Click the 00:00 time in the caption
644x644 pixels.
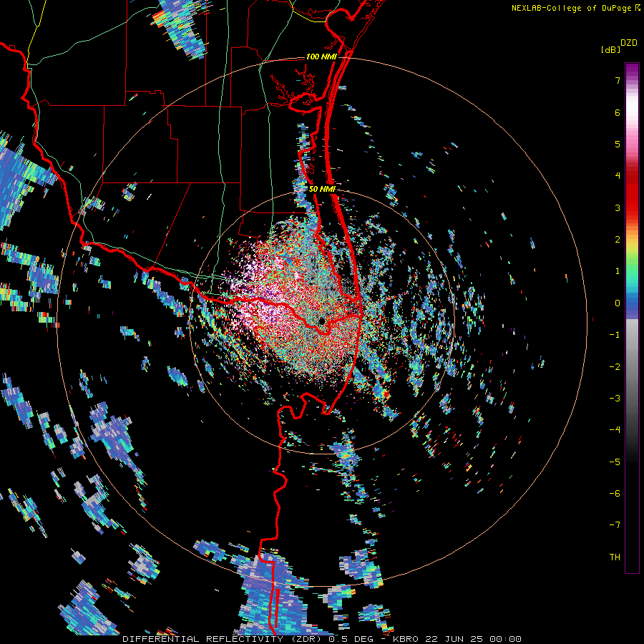505,639
